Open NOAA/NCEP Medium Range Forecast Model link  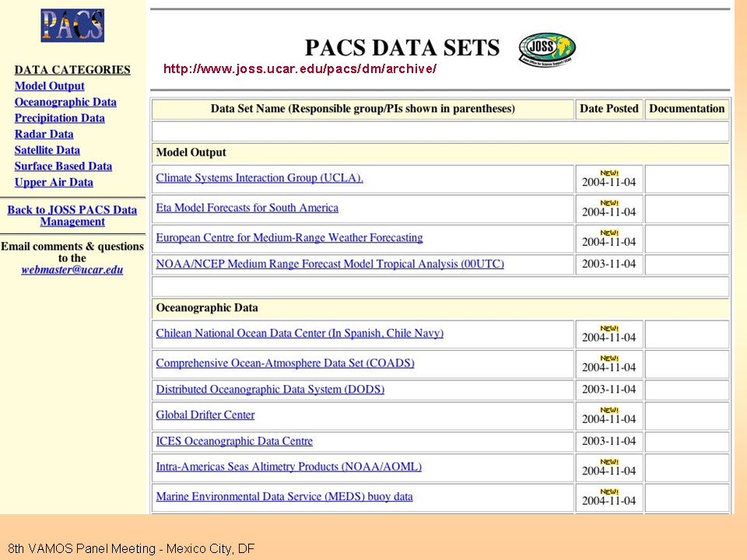coord(330,264)
